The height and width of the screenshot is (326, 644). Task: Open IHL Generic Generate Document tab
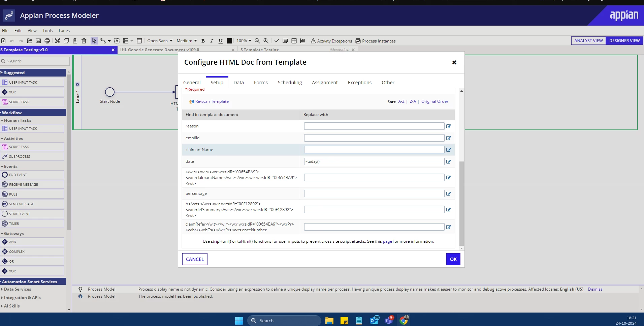160,50
